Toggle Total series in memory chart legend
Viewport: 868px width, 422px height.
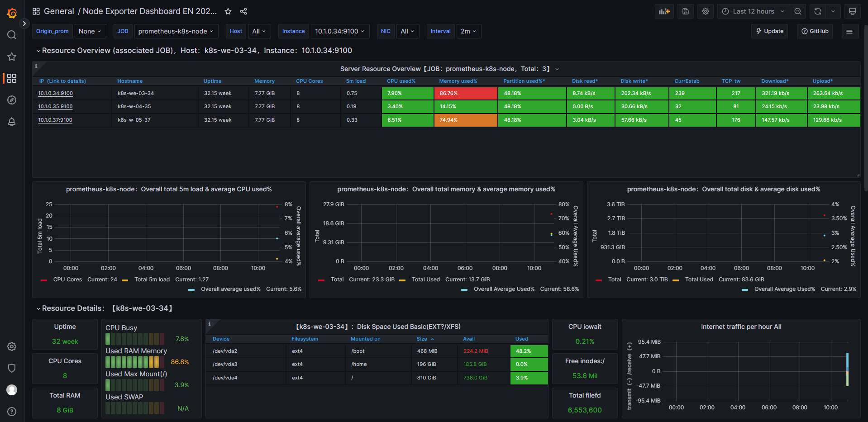tap(337, 280)
